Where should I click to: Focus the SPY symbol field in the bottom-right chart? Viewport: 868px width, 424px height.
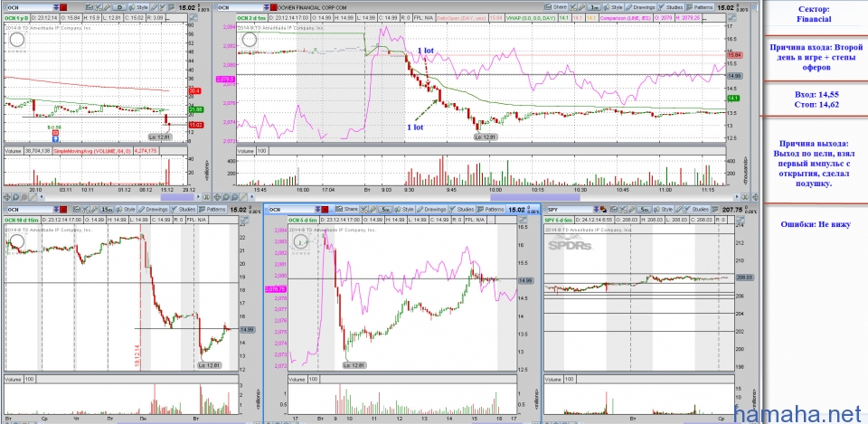pos(570,209)
